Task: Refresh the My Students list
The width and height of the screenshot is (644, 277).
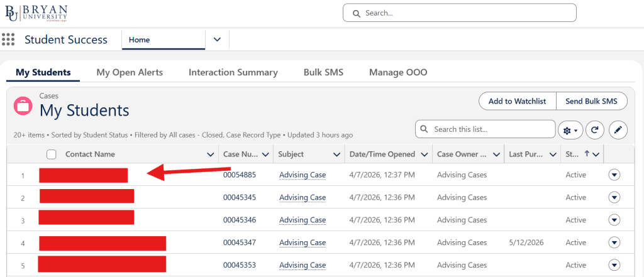Action: (594, 131)
